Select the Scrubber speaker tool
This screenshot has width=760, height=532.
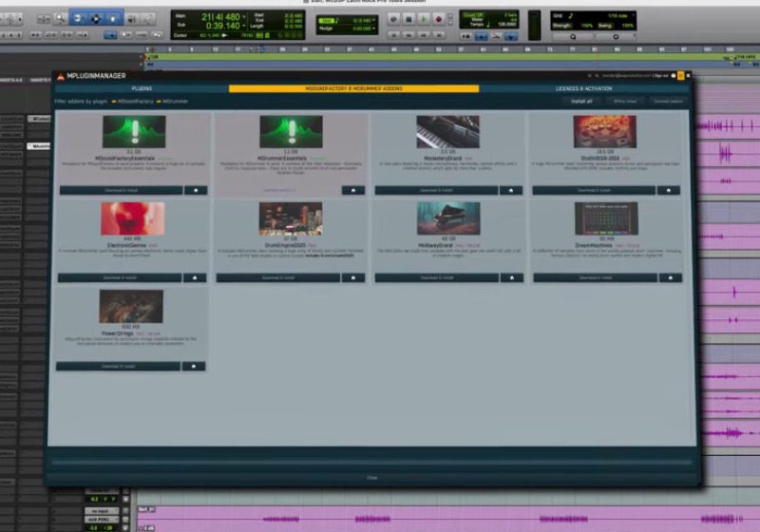[131, 19]
